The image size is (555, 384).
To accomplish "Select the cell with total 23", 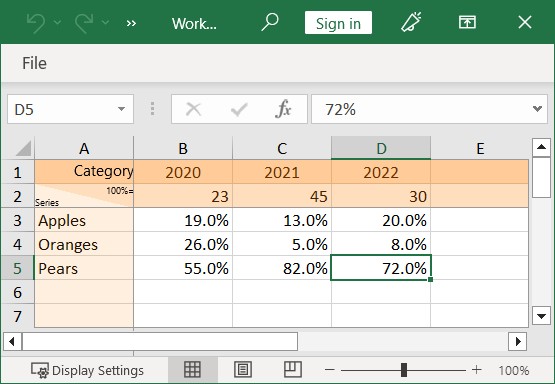I will (x=183, y=196).
